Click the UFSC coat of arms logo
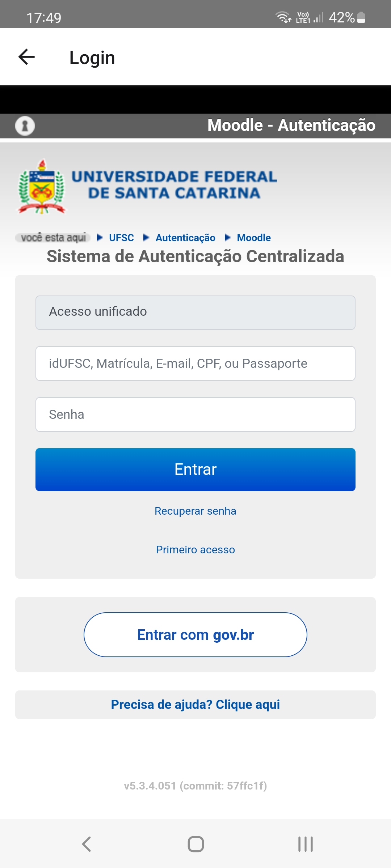The image size is (391, 868). click(42, 187)
